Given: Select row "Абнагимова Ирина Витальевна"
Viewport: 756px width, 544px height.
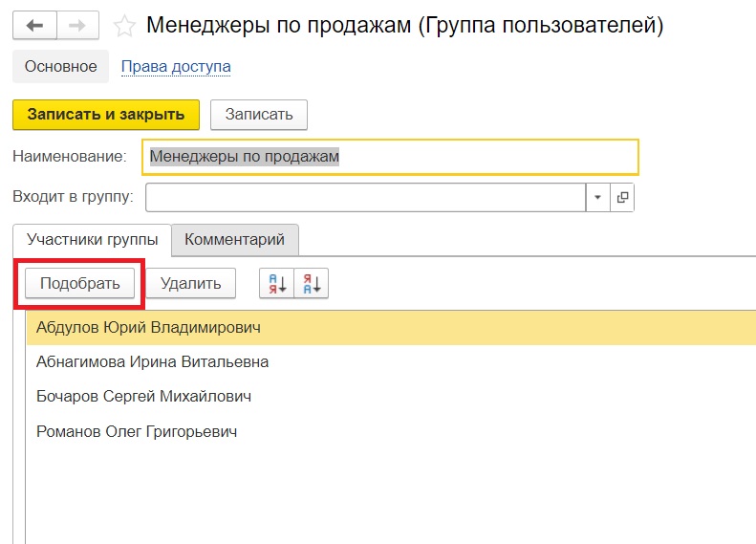Looking at the screenshot, I should [x=391, y=362].
